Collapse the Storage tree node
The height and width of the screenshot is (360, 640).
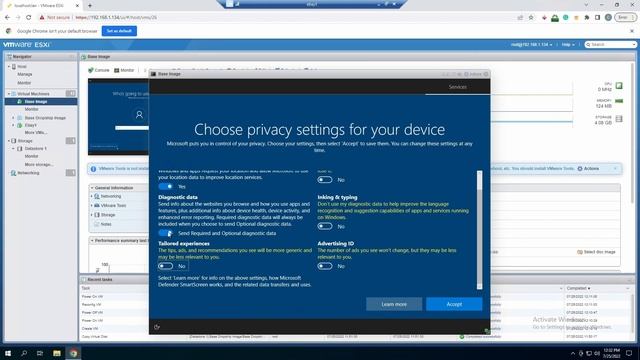[x=9, y=141]
